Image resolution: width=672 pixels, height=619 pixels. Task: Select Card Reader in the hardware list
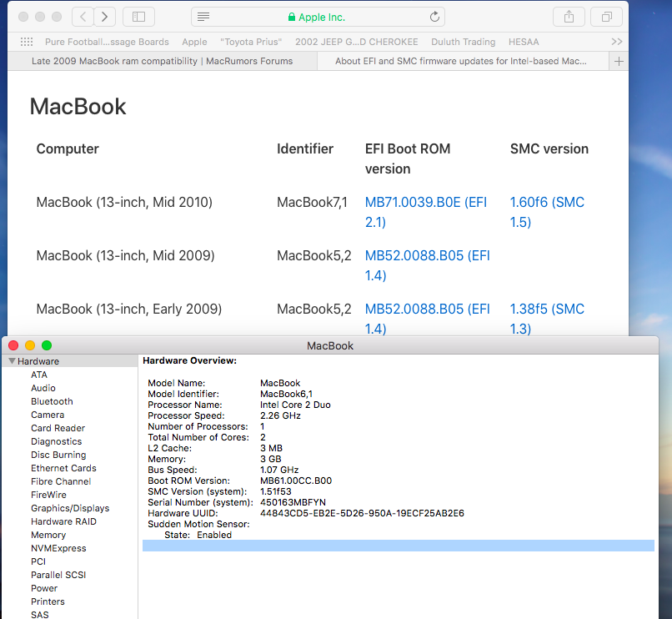coord(58,428)
